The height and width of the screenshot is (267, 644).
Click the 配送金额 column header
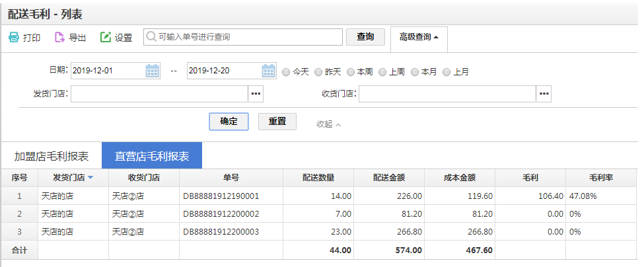[389, 178]
